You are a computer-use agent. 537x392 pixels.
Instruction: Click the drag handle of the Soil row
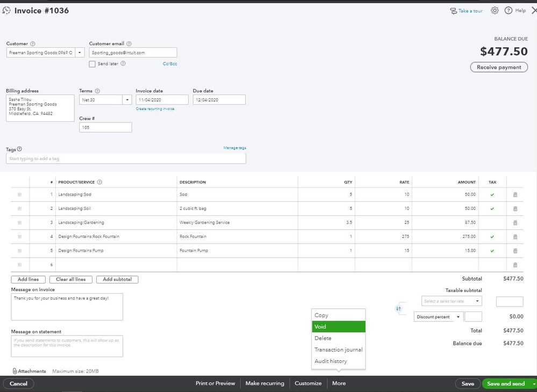[19, 209]
